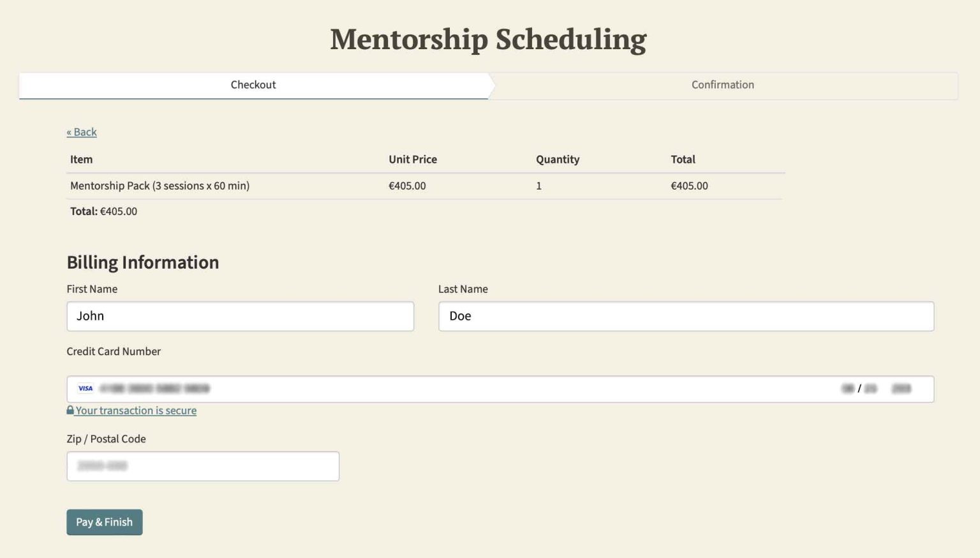Go back using the « Back link

82,132
